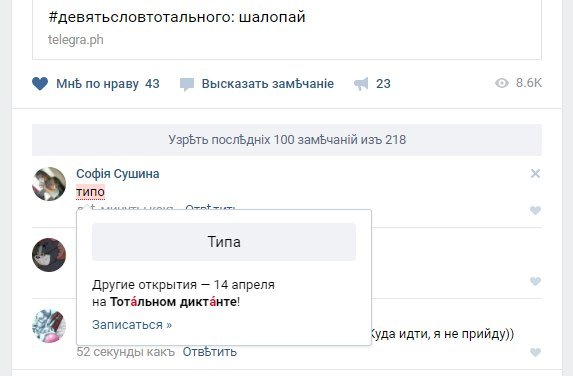573x376 pixels.
Task: Open София Сушина's avatar
Action: [x=49, y=184]
